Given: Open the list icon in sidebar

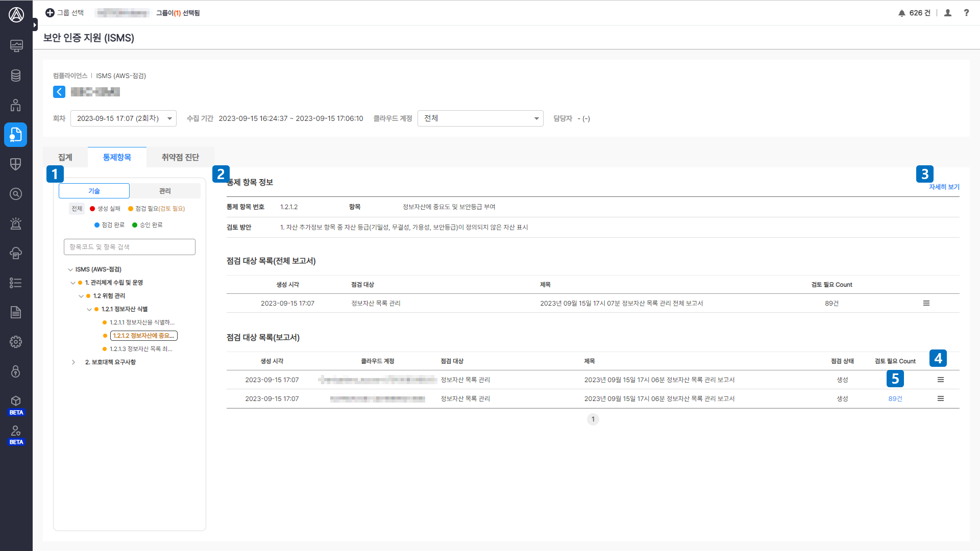Looking at the screenshot, I should [16, 283].
